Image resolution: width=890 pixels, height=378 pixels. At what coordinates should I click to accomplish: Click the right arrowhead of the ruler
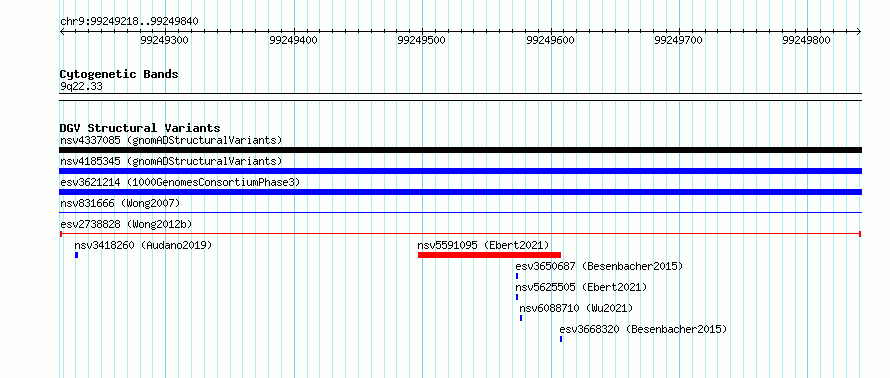pyautogui.click(x=859, y=32)
